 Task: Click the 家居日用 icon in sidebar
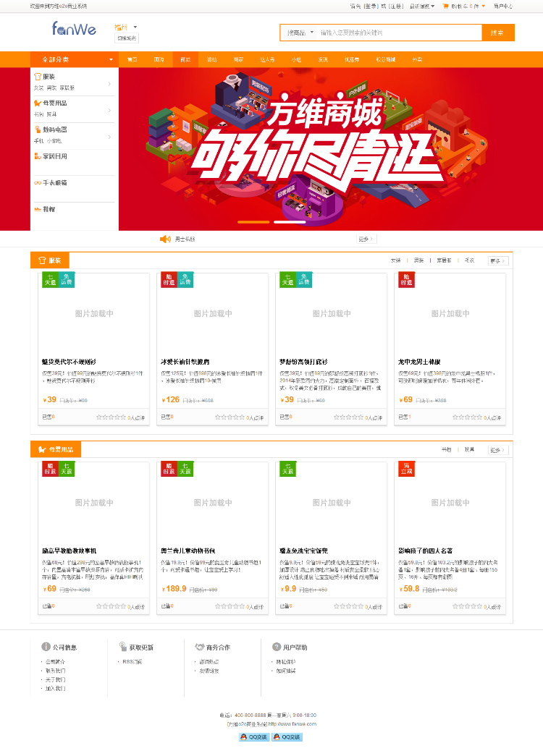coord(38,156)
